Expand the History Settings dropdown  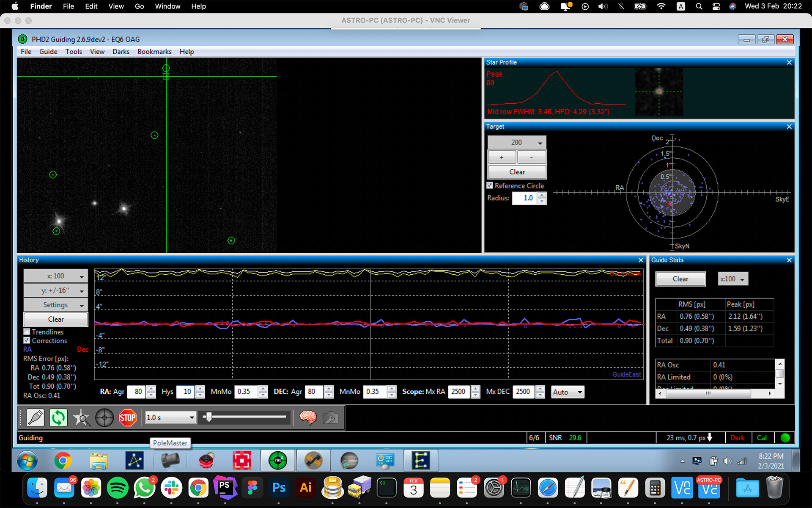point(55,305)
